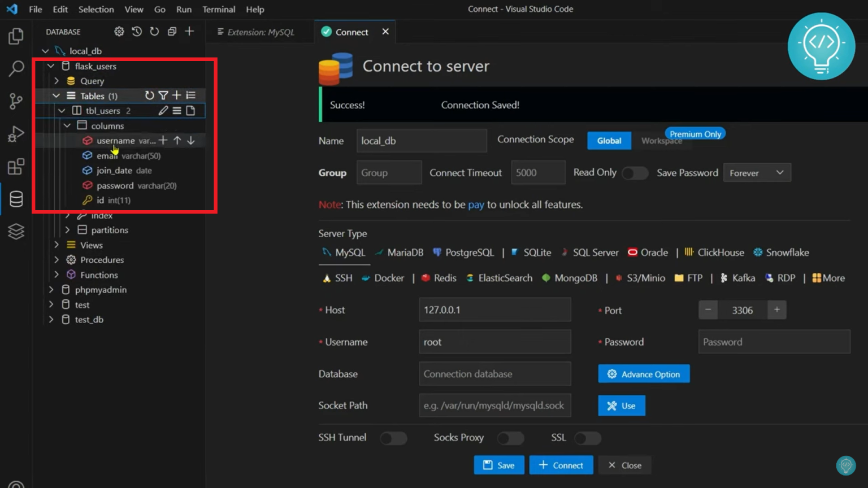
Task: Open the Database extension in the activity bar
Action: pyautogui.click(x=15, y=199)
